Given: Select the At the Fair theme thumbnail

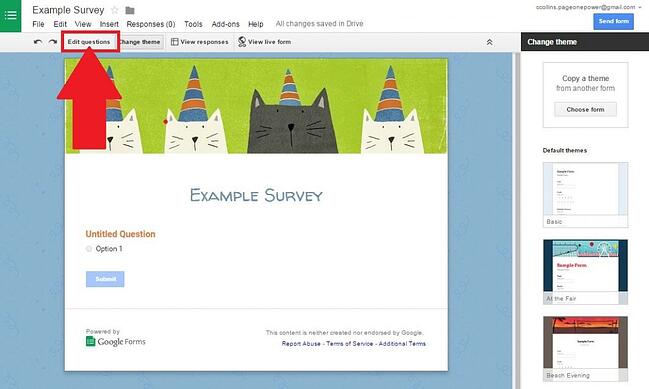Looking at the screenshot, I should [x=585, y=272].
